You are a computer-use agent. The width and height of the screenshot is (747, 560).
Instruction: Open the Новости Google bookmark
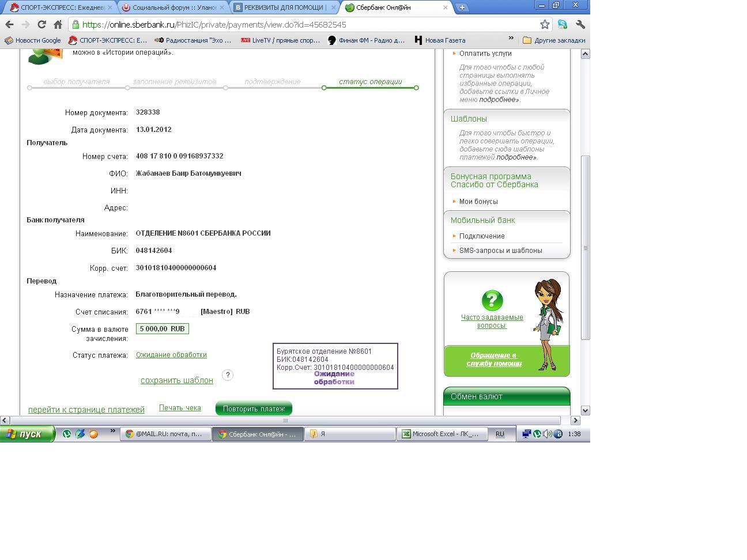coord(33,40)
